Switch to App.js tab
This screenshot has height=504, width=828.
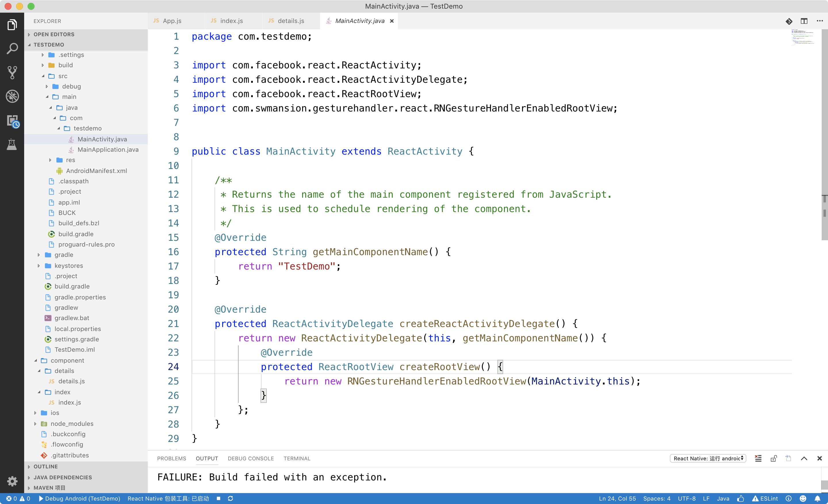tap(176, 21)
